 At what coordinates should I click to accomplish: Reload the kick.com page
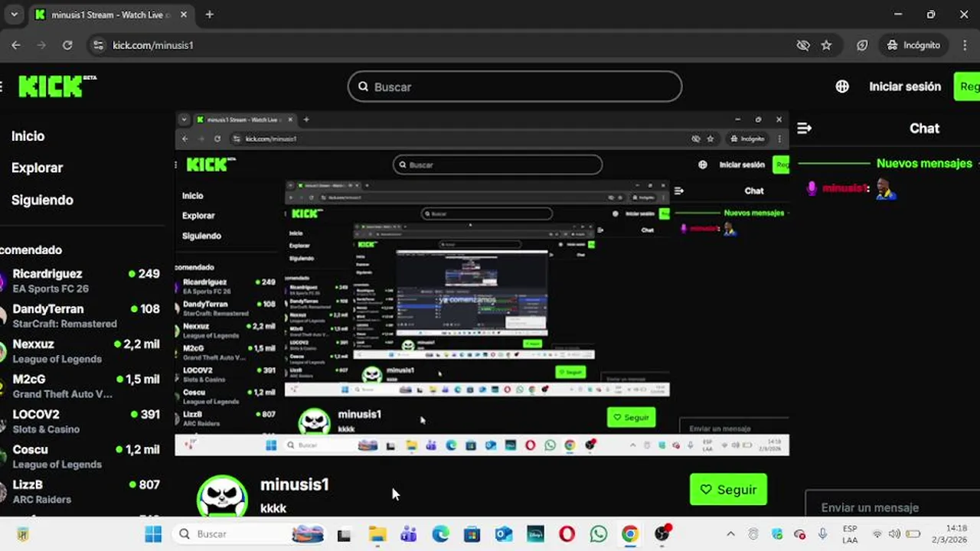(67, 45)
